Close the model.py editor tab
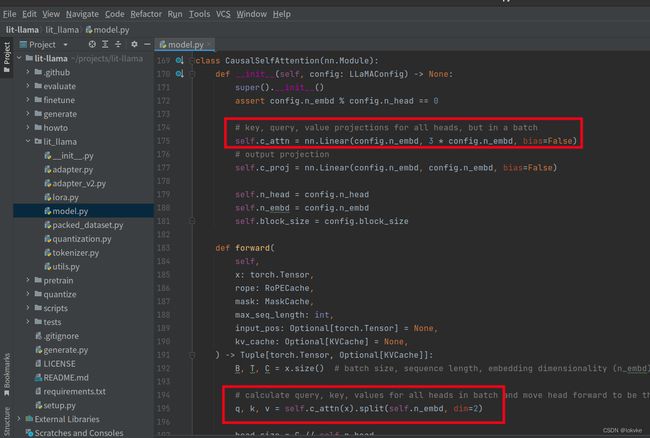 209,44
